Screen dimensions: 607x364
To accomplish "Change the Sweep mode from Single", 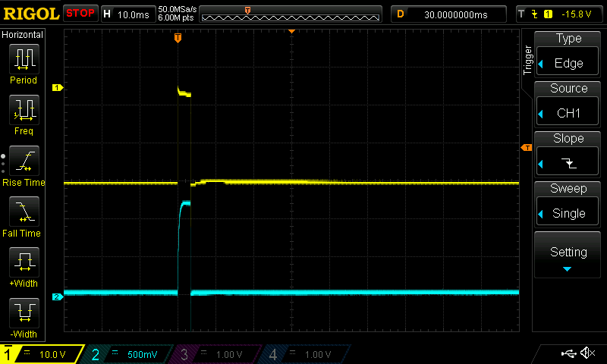I will tap(569, 205).
